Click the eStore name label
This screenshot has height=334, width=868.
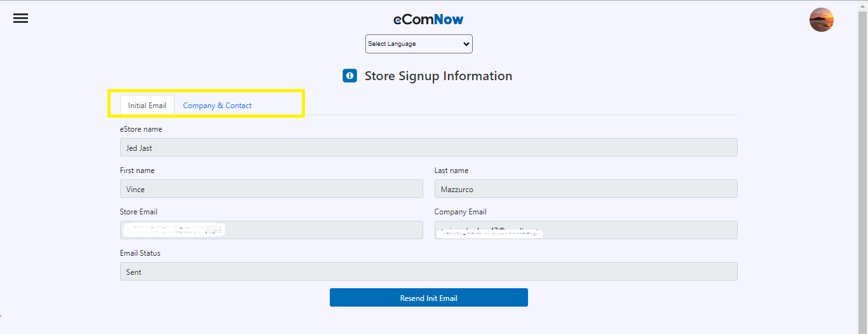(140, 129)
